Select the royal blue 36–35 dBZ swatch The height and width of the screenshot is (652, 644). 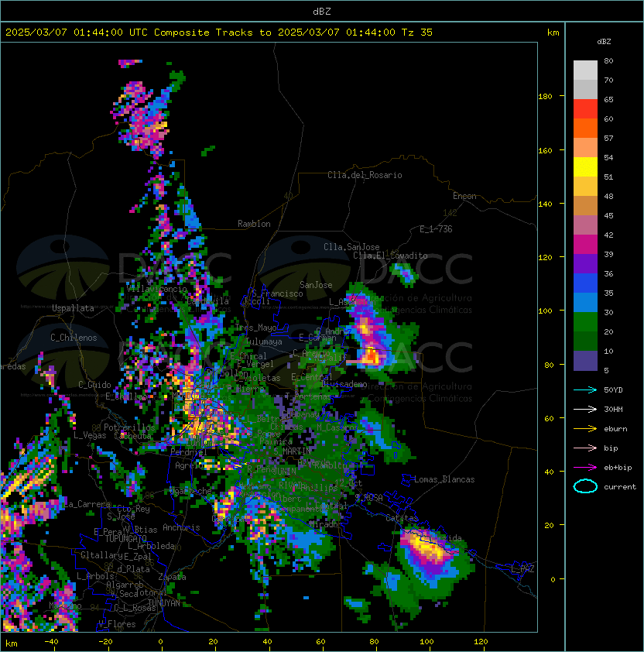pyautogui.click(x=585, y=283)
